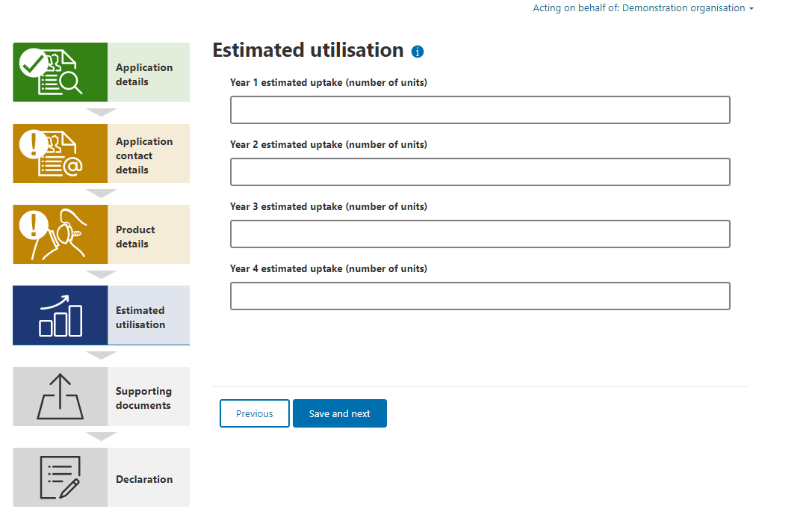This screenshot has height=518, width=812.
Task: Open the Supporting documents step label
Action: (x=143, y=398)
